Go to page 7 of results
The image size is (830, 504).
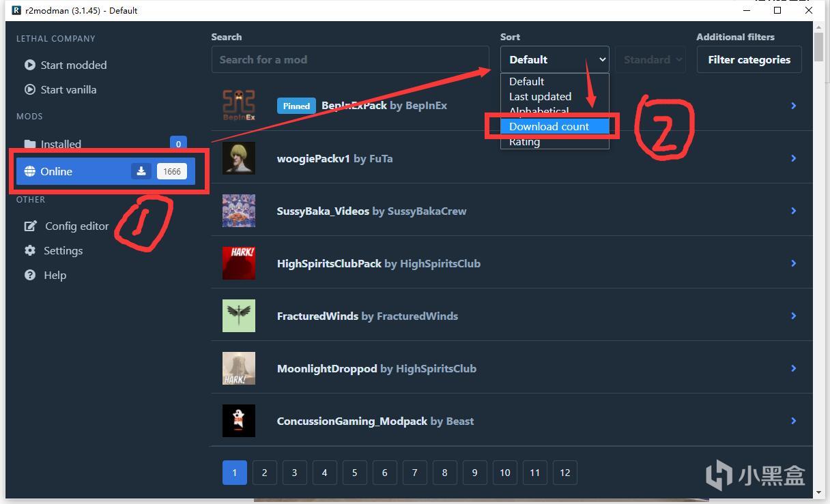coord(414,472)
